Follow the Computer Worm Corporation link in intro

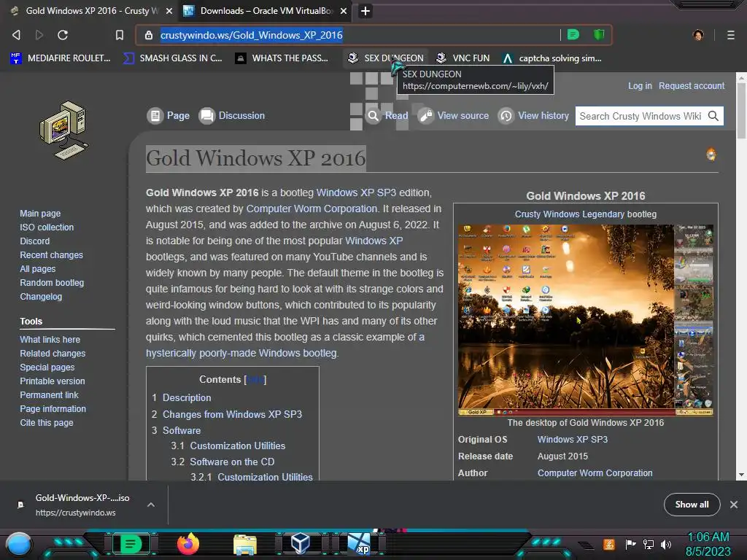tap(311, 209)
